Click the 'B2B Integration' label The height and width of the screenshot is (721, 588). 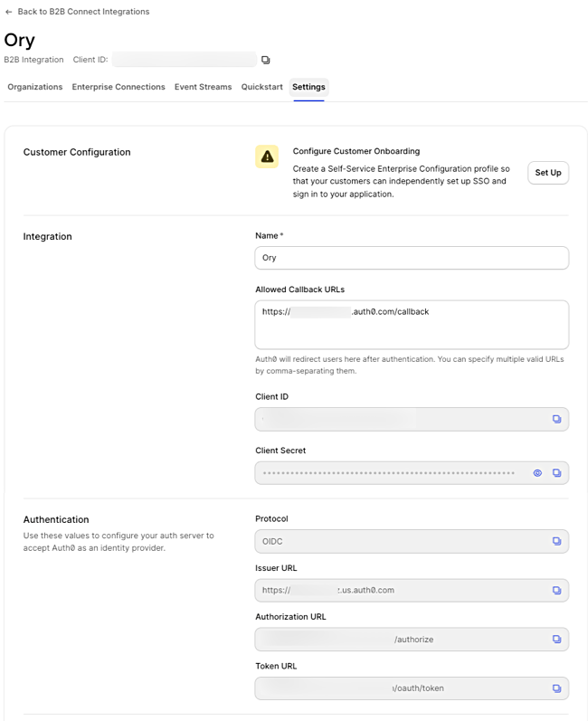33,60
